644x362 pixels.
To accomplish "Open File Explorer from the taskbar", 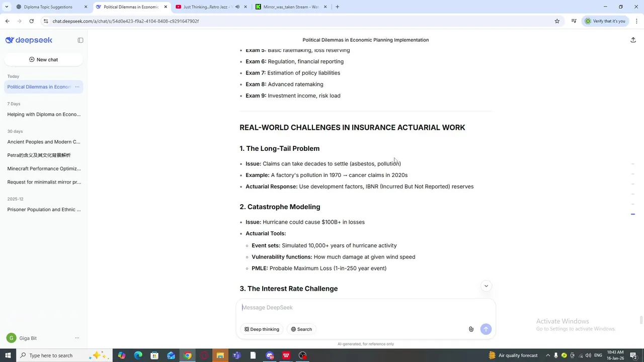I will [220, 355].
